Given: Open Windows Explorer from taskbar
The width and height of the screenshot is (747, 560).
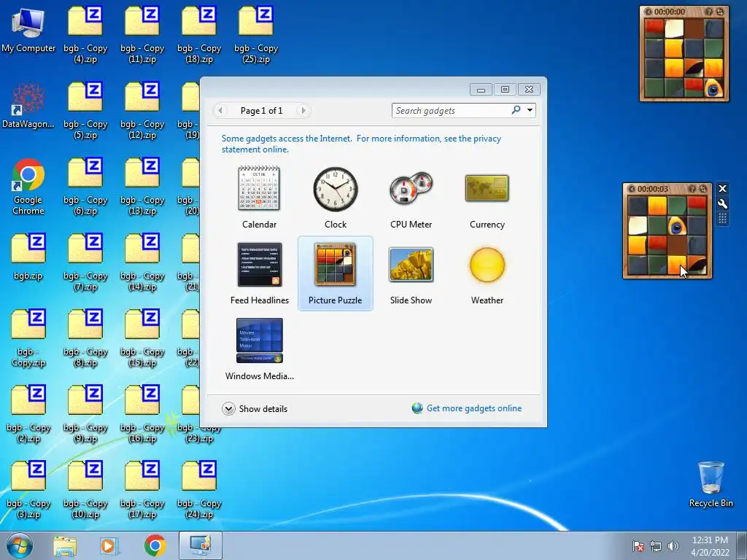Looking at the screenshot, I should [x=65, y=545].
